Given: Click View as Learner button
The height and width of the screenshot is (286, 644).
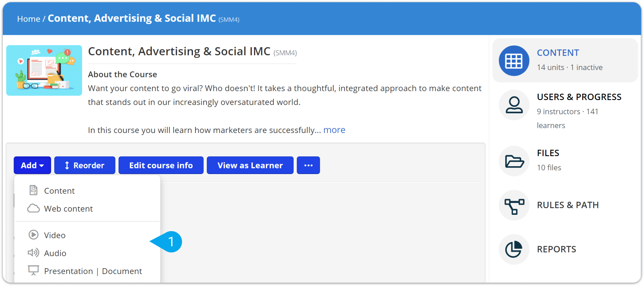Looking at the screenshot, I should coord(250,165).
